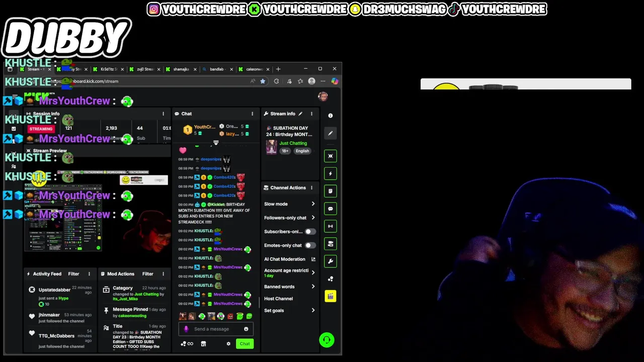
Task: Open AI Chat Moderation external link icon
Action: [x=313, y=259]
